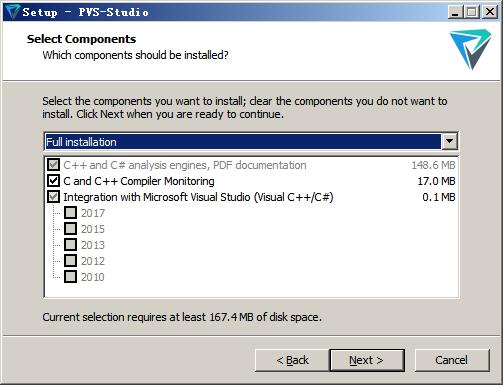Minimize the Setup window
The image size is (503, 385).
(454, 12)
